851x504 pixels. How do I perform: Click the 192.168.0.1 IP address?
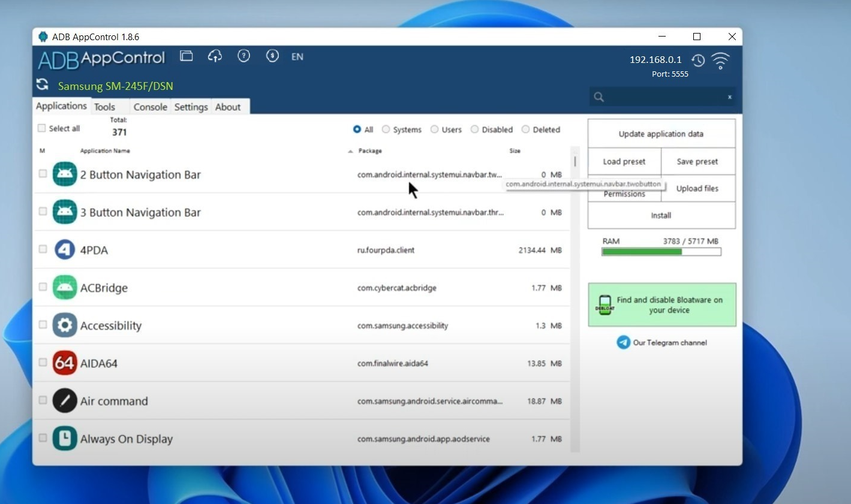coord(655,60)
